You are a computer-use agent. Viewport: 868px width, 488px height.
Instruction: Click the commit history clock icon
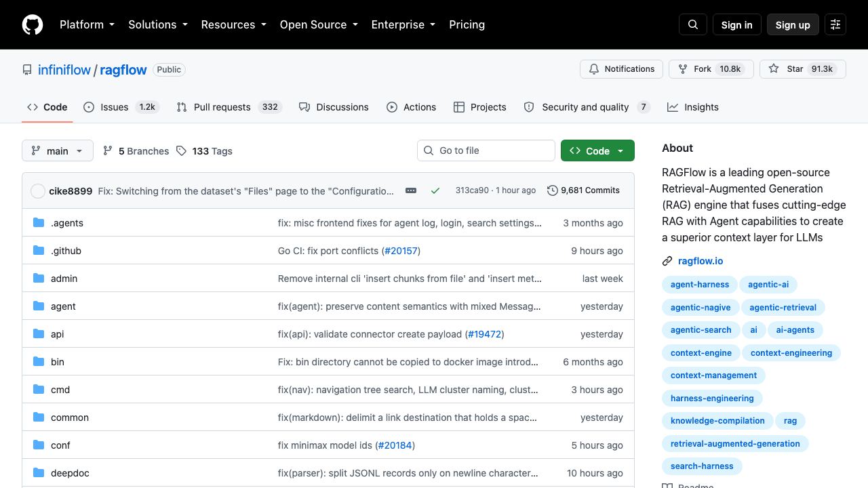[x=553, y=190]
